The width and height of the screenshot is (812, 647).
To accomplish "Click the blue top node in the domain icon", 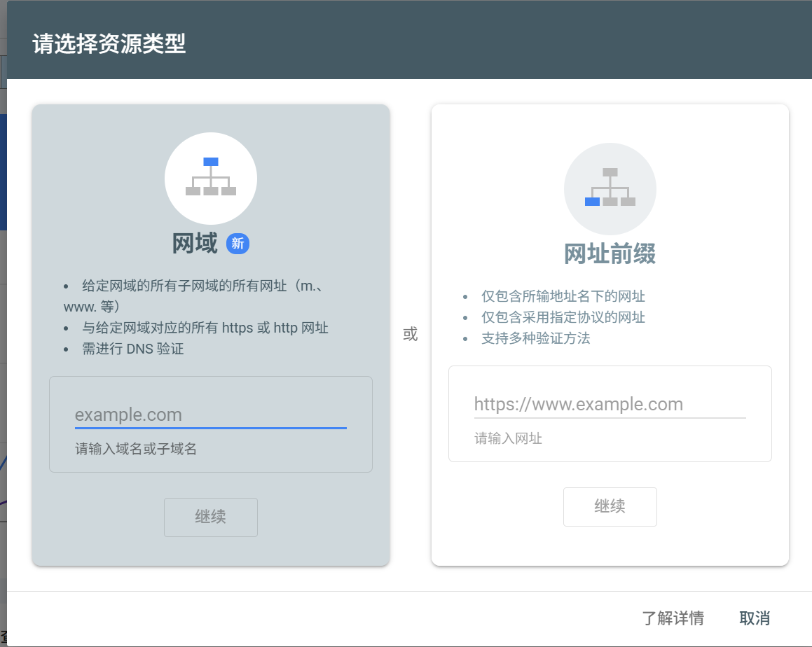I will tap(211, 161).
